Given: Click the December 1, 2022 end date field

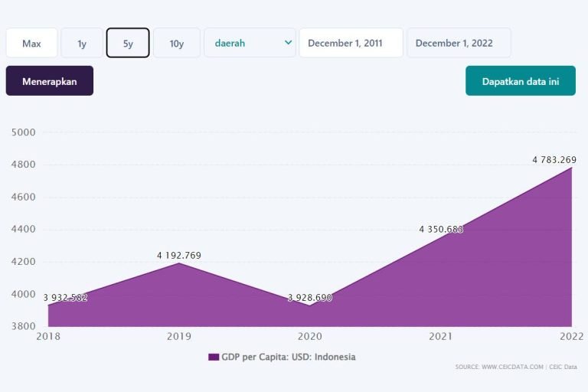Looking at the screenshot, I should [459, 43].
